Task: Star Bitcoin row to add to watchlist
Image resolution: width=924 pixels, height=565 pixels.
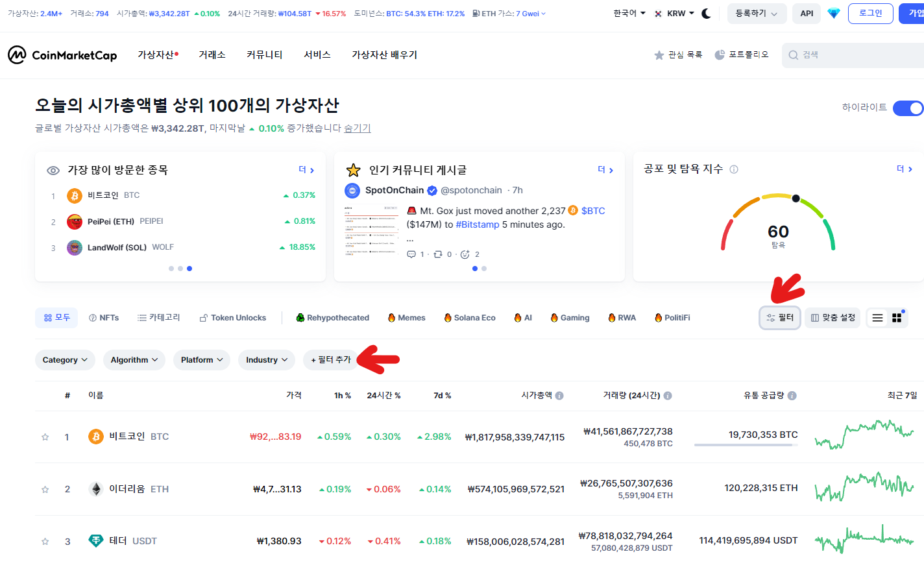Action: tap(45, 437)
